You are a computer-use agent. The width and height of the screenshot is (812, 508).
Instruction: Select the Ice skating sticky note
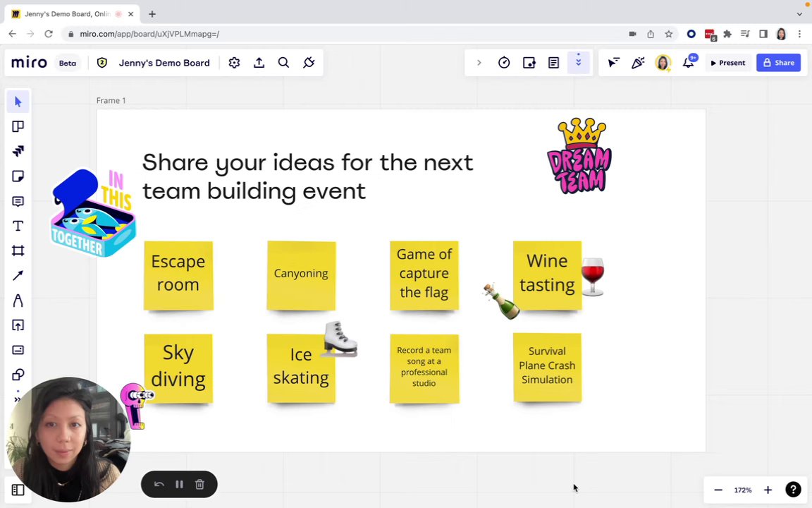click(301, 368)
